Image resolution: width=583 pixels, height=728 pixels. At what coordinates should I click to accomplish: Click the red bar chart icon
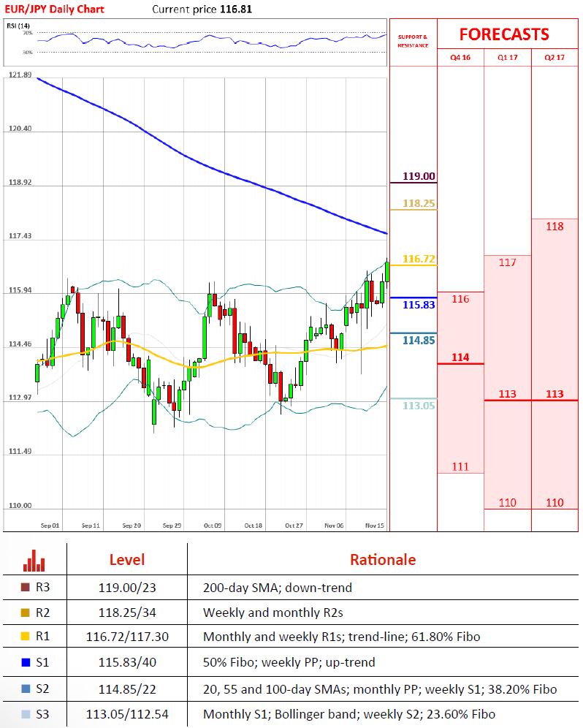click(34, 561)
